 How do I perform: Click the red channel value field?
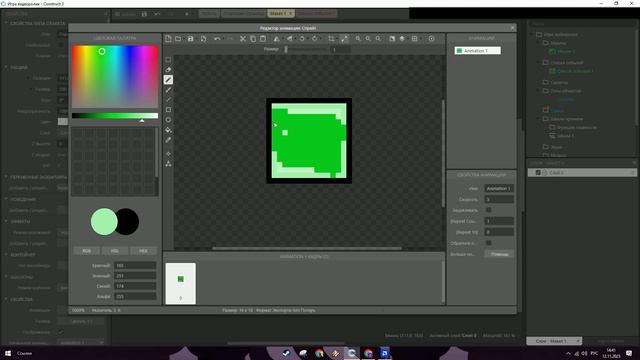pyautogui.click(x=135, y=265)
